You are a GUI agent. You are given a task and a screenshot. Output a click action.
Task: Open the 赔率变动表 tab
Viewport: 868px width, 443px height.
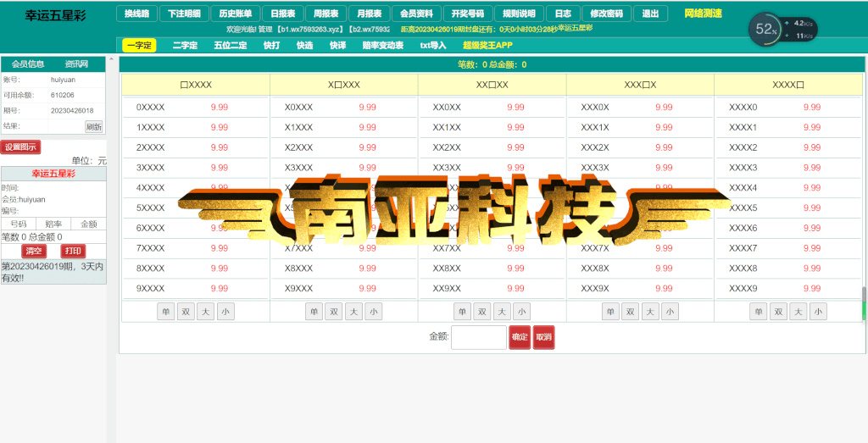click(x=383, y=46)
